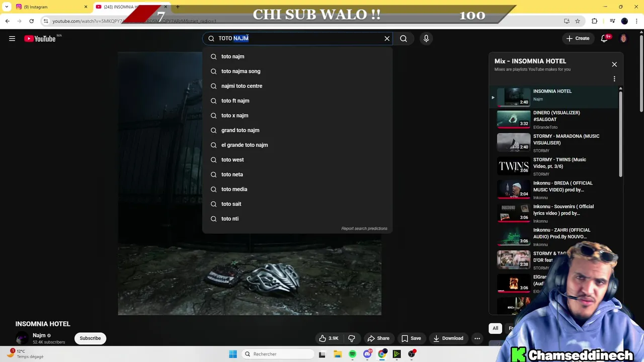The height and width of the screenshot is (362, 644).
Task: Open the Najm channel avatar
Action: coord(22,338)
